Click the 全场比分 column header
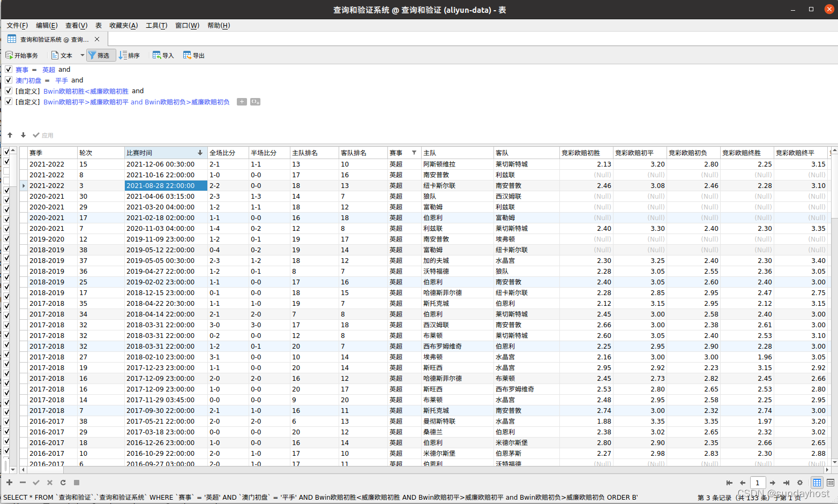The width and height of the screenshot is (838, 504). point(228,153)
